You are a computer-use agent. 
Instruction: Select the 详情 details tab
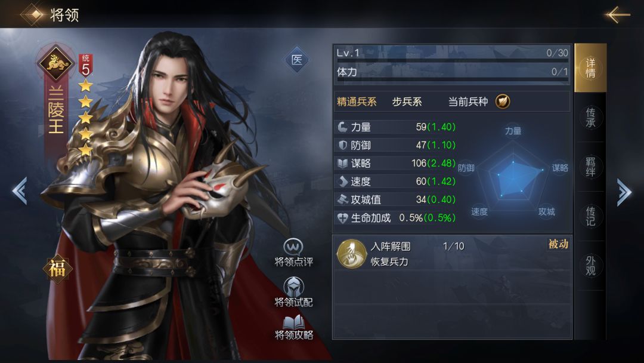click(x=590, y=68)
